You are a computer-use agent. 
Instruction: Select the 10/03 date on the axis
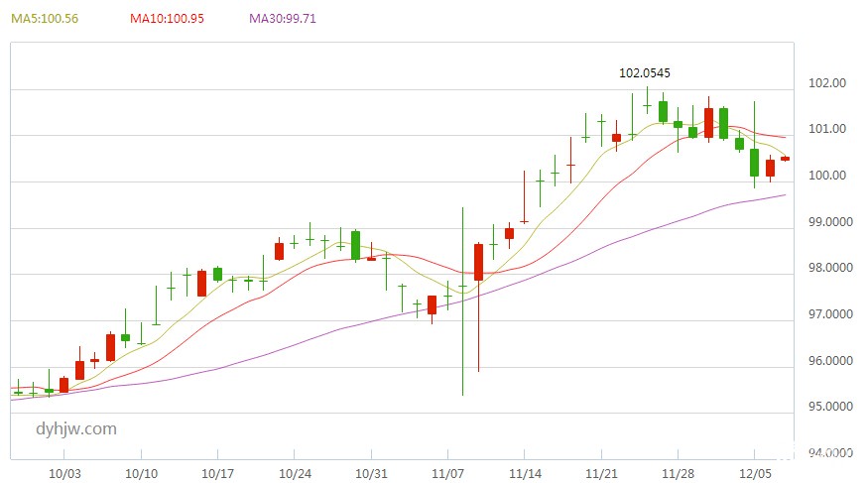pos(64,474)
